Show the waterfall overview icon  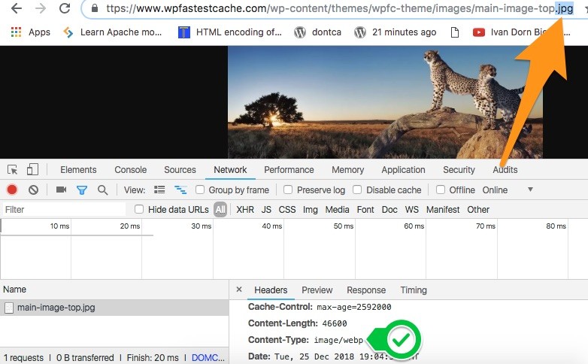(x=180, y=190)
